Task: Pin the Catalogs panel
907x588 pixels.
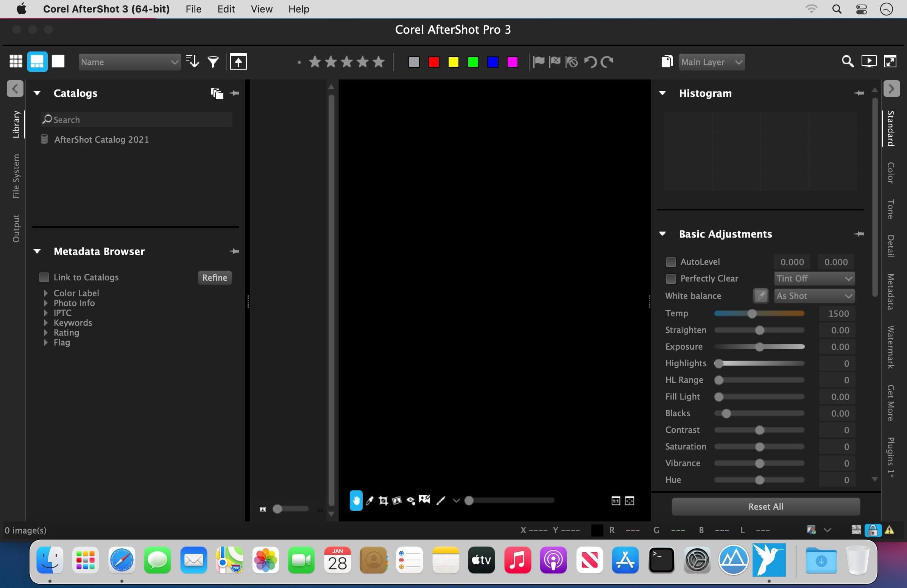Action: coord(235,93)
